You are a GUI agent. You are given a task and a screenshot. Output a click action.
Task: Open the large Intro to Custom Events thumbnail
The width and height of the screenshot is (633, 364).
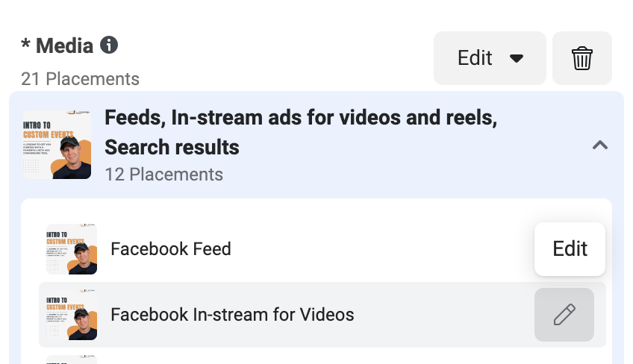[x=57, y=145]
